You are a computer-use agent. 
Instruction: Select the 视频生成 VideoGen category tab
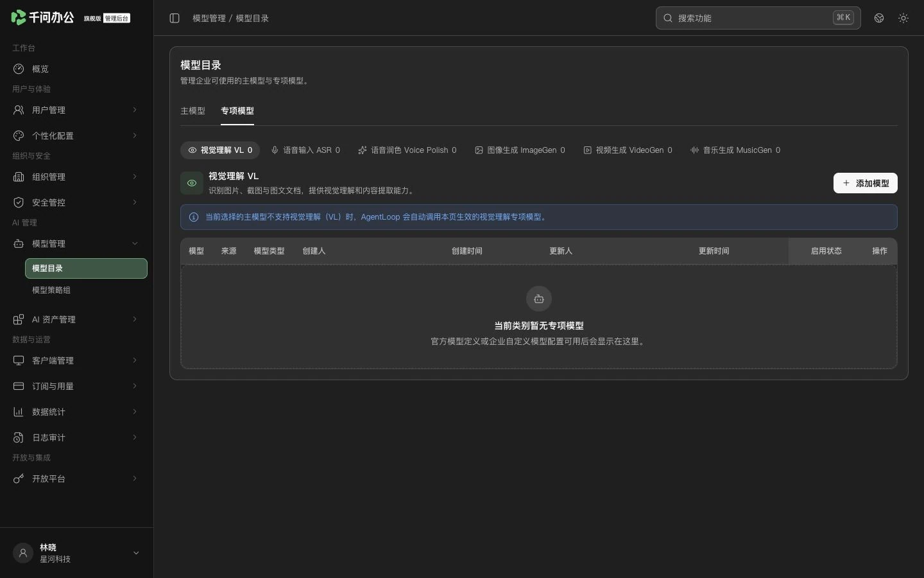pyautogui.click(x=628, y=150)
